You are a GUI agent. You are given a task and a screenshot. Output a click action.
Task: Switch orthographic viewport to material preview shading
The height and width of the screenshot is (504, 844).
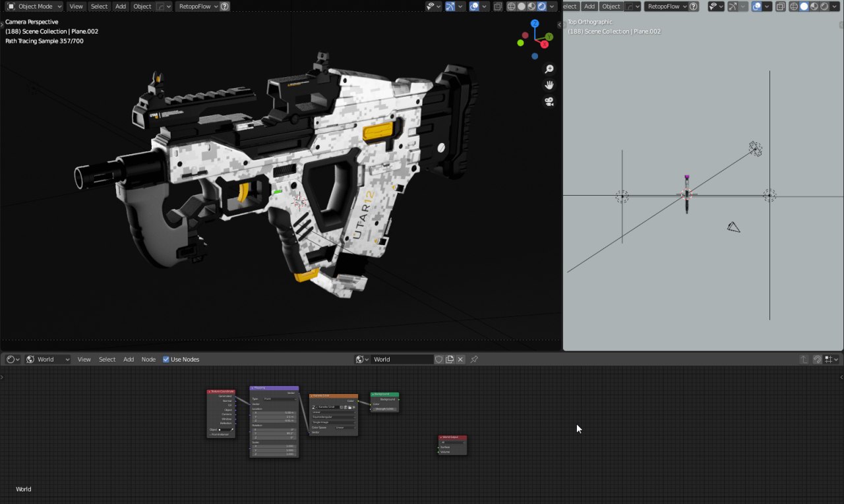(x=814, y=7)
